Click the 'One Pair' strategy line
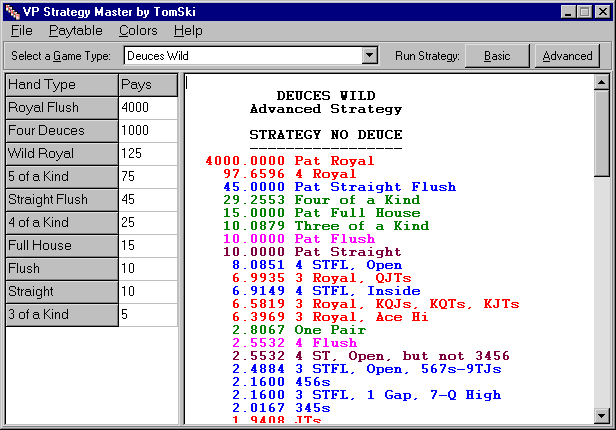This screenshot has width=616, height=430. pyautogui.click(x=299, y=329)
